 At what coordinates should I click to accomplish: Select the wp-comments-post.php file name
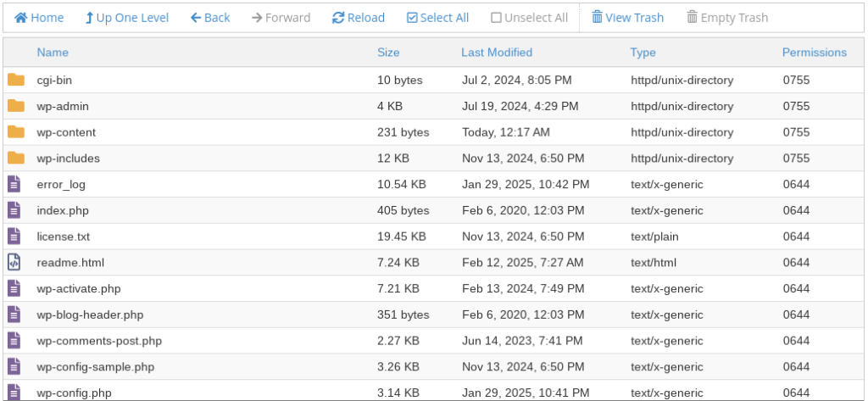100,340
